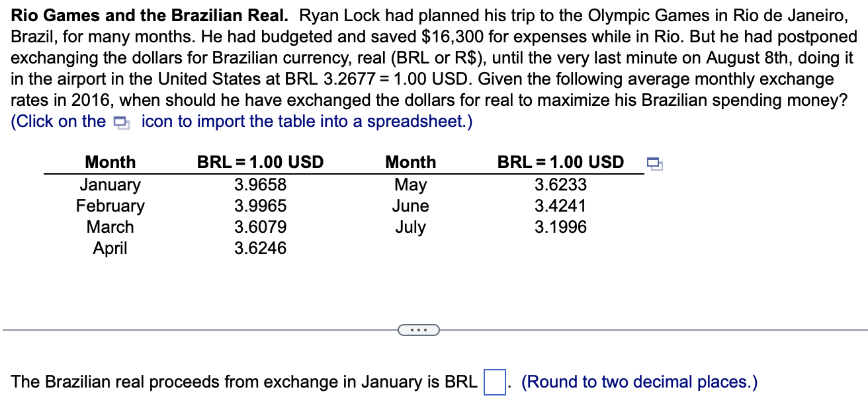Click the 'Round to two decimal places' hint
Image resolution: width=868 pixels, height=414 pixels.
click(x=640, y=382)
